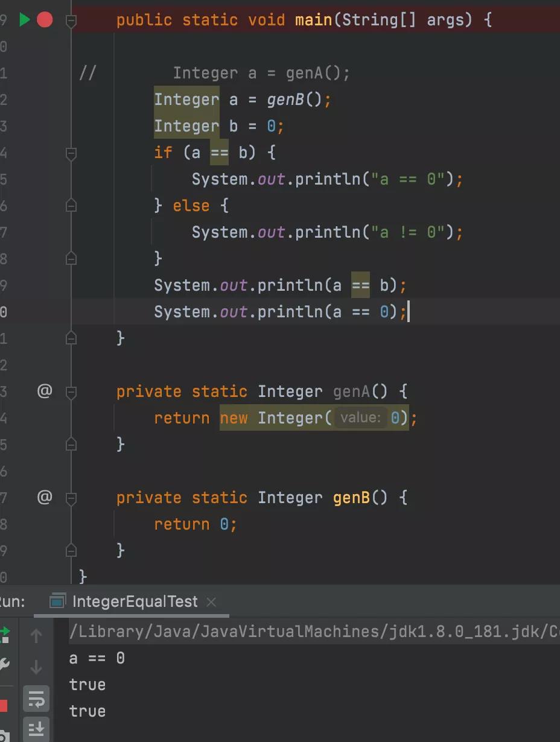Screen dimensions: 560x742
Task: Fold the genA method using gutter marker
Action: point(71,392)
